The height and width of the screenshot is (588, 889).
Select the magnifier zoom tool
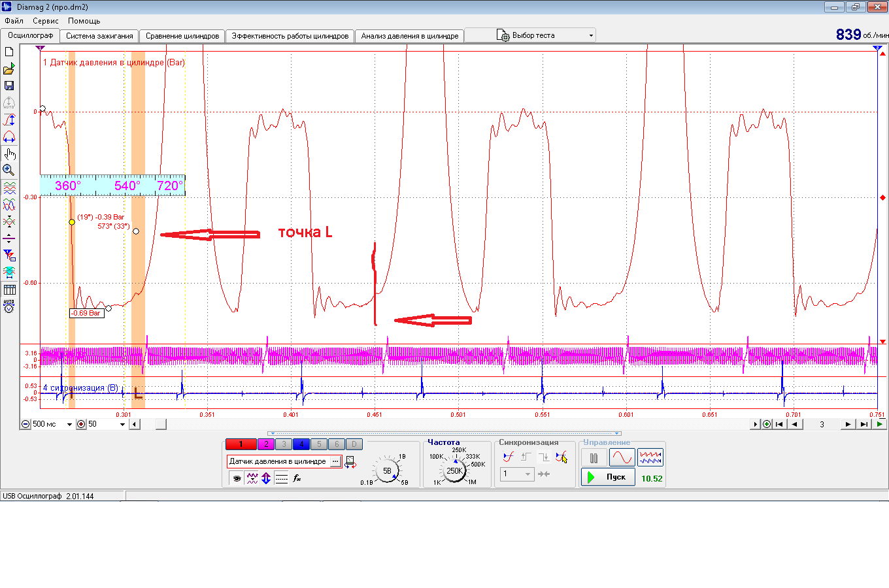(9, 171)
